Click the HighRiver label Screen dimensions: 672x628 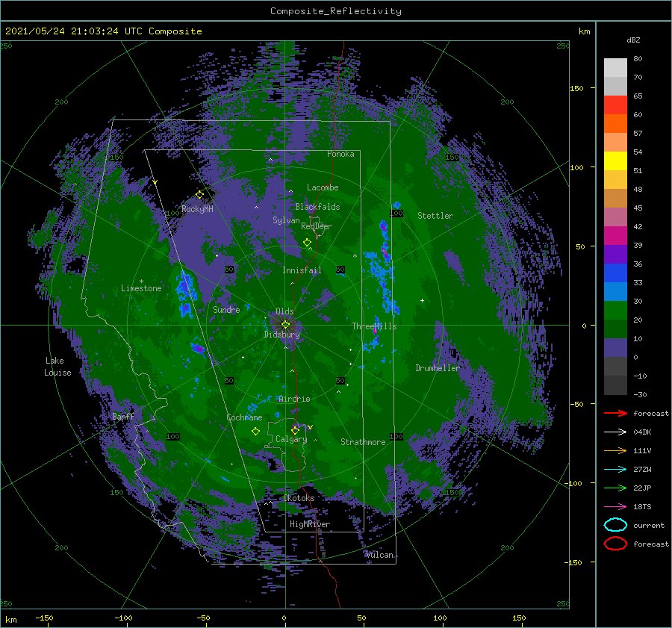(310, 524)
